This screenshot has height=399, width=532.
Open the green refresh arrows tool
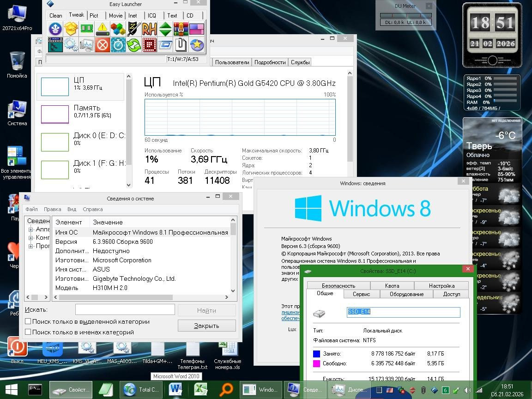pos(134,45)
